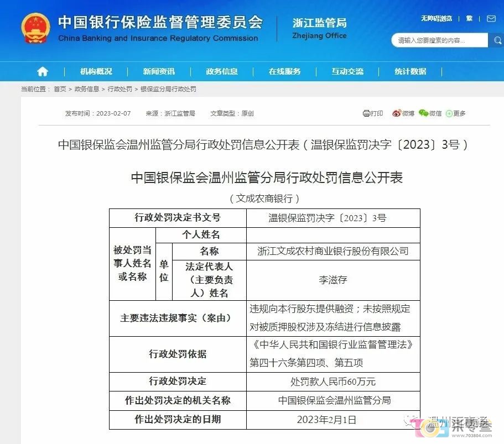
Task: Share via the 微博 Weibo icon
Action: tap(397, 113)
